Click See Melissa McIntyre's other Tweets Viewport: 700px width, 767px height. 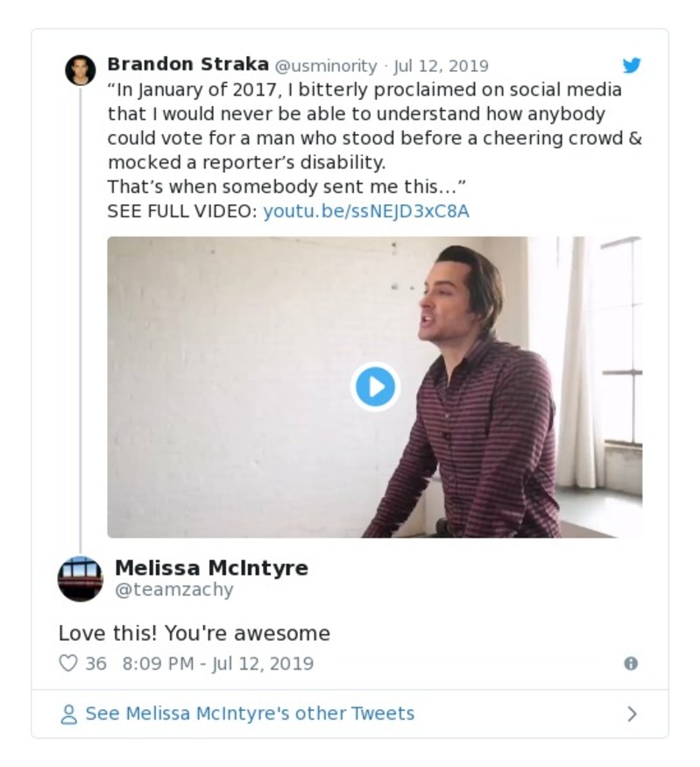point(250,714)
